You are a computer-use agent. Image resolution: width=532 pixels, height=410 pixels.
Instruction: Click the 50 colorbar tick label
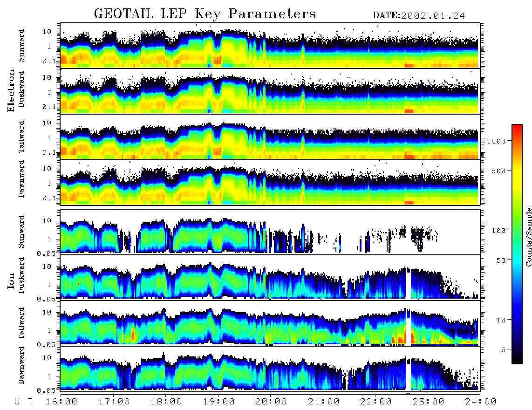501,260
